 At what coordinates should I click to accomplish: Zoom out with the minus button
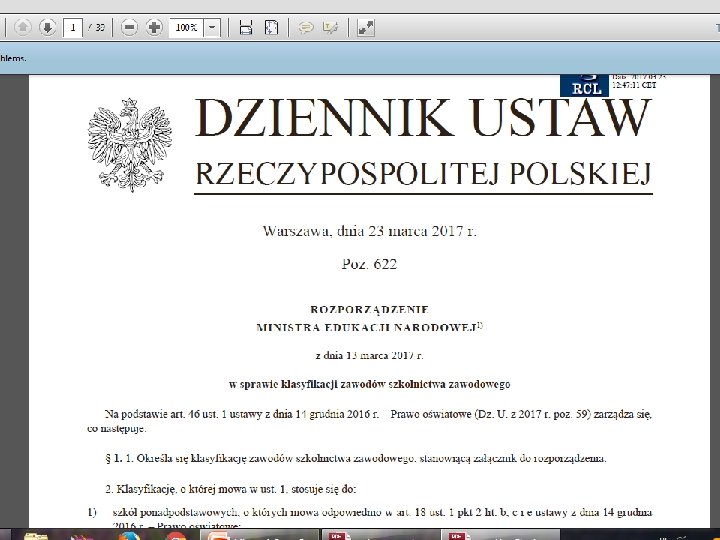(129, 28)
